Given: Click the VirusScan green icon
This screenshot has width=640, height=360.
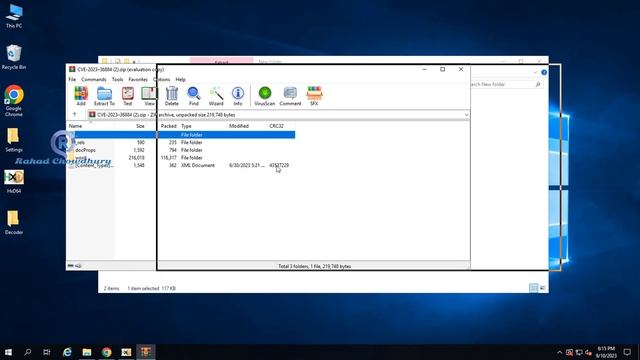Looking at the screenshot, I should (264, 96).
